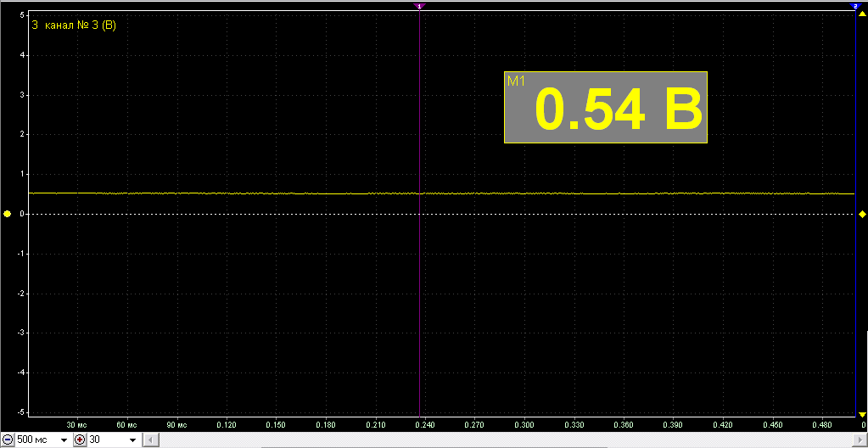Click the yellow down arrow at bottom right
868x448 pixels.
pyautogui.click(x=862, y=414)
